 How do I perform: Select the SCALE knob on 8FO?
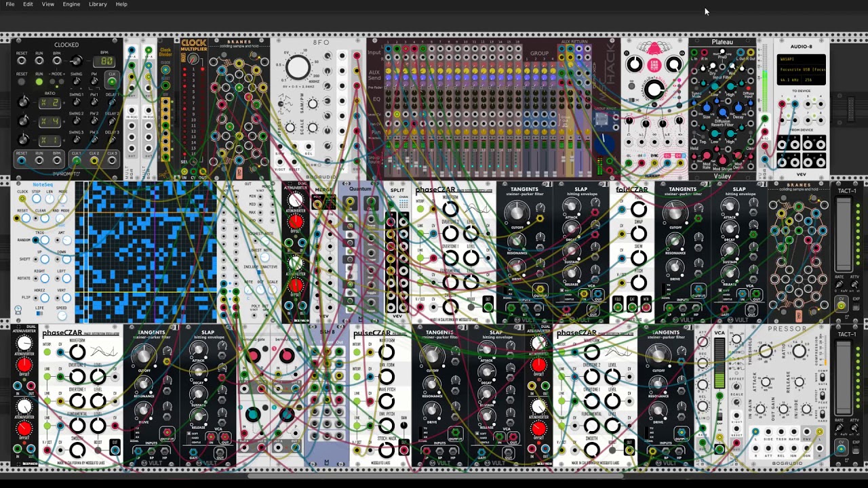[x=313, y=127]
